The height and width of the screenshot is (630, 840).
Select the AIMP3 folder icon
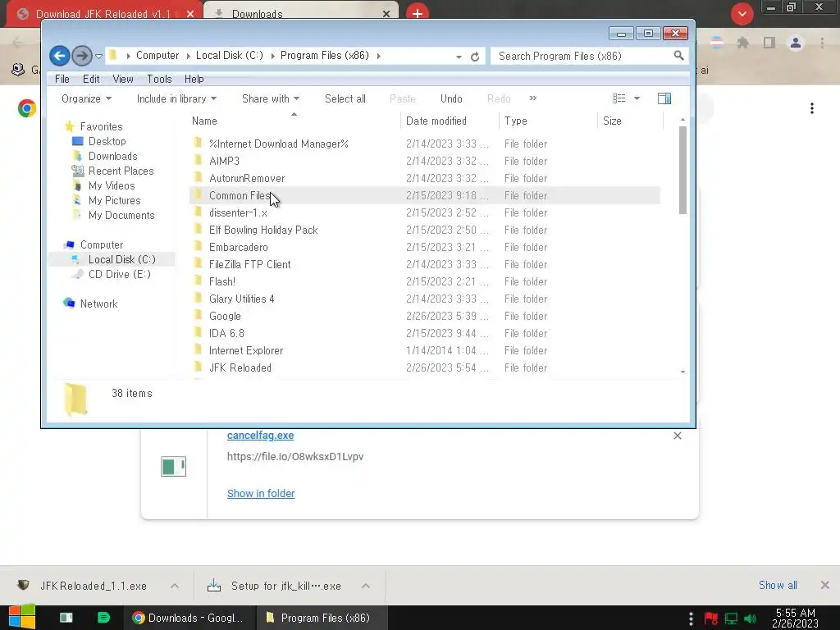coord(199,160)
